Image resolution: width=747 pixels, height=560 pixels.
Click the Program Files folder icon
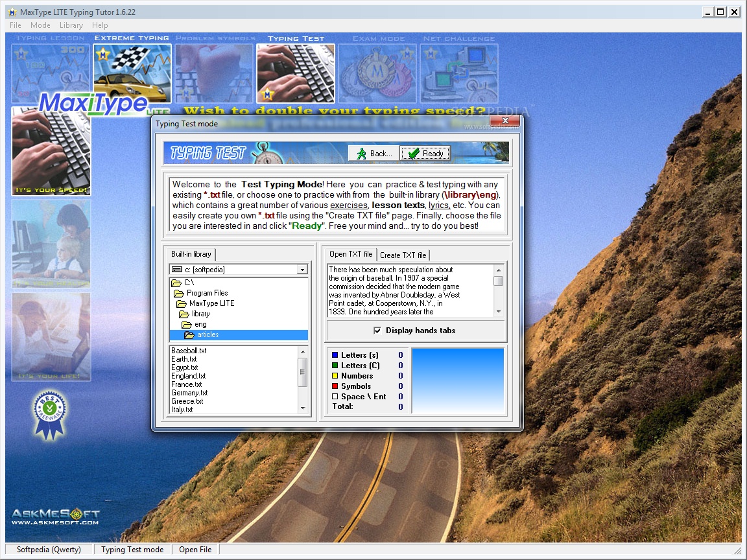[x=179, y=293]
